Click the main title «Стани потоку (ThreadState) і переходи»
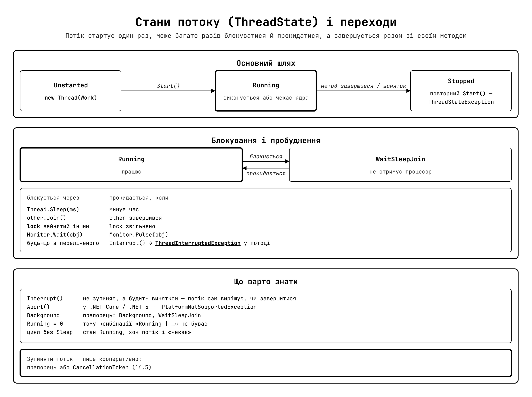 266,22
